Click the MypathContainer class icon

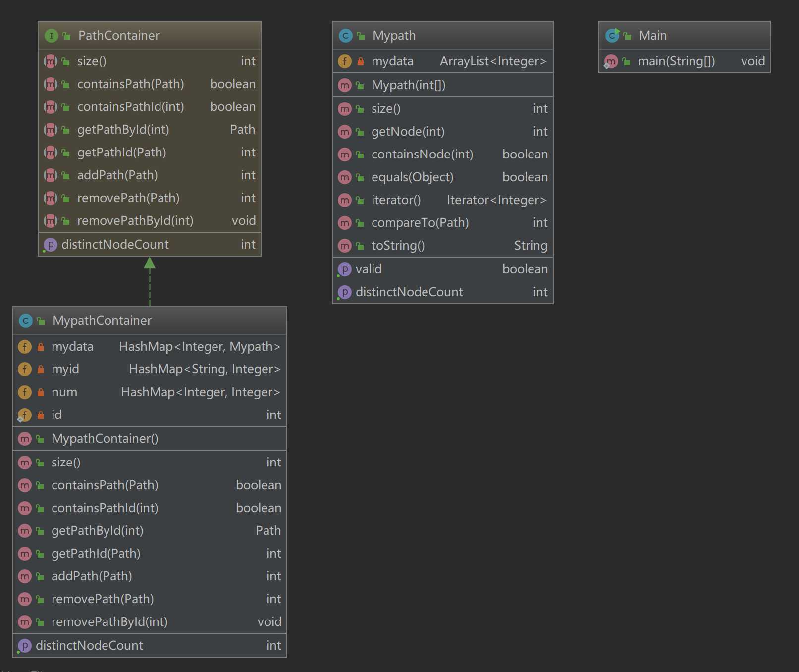pyautogui.click(x=25, y=321)
